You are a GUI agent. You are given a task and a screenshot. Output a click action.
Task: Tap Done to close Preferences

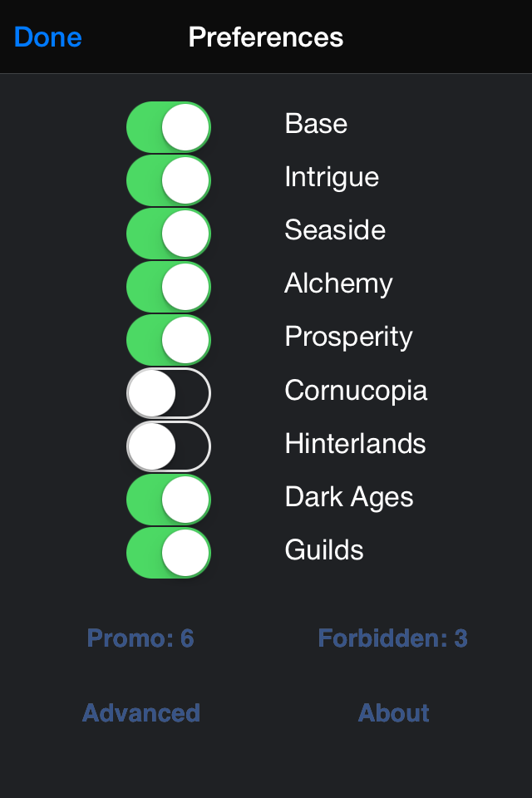(x=47, y=37)
